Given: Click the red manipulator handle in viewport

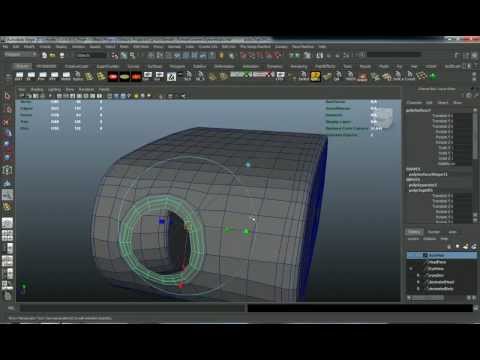Looking at the screenshot, I should [x=181, y=285].
